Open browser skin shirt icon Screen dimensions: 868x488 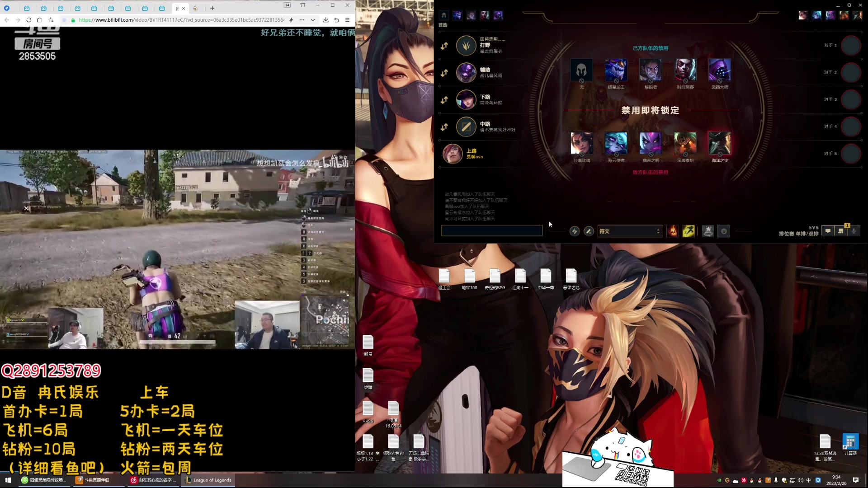[x=303, y=5]
